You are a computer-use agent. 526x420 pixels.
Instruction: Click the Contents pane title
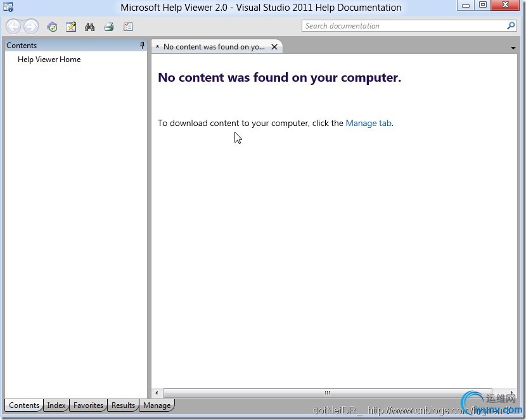(x=22, y=46)
